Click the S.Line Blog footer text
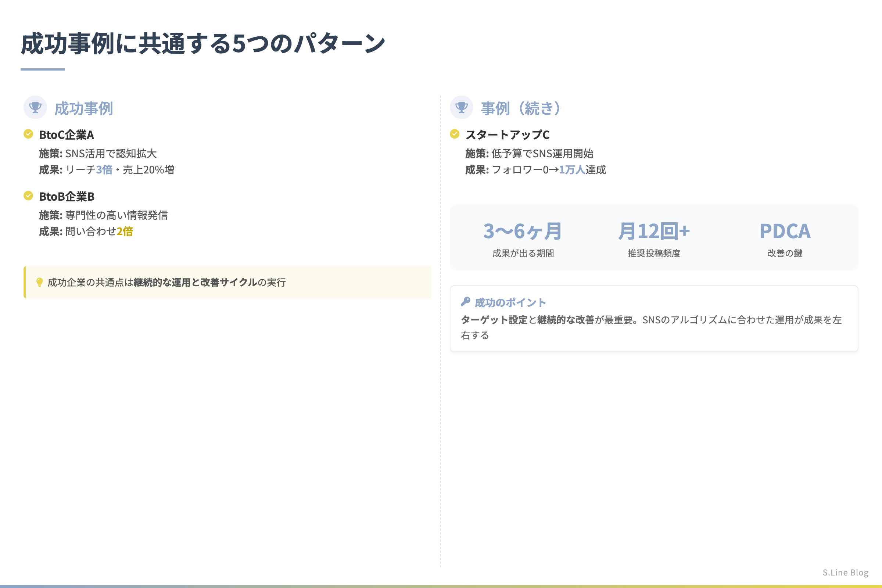Viewport: 882px width, 588px height. point(845,572)
